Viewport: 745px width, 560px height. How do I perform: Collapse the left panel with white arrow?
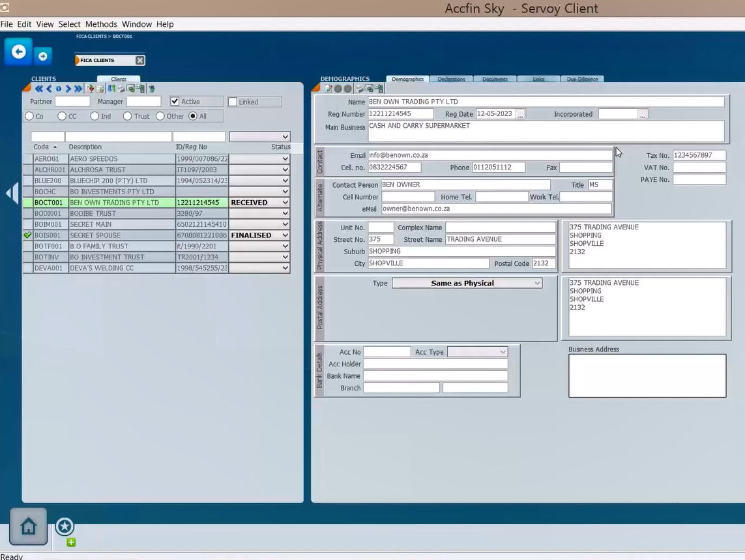(12, 194)
